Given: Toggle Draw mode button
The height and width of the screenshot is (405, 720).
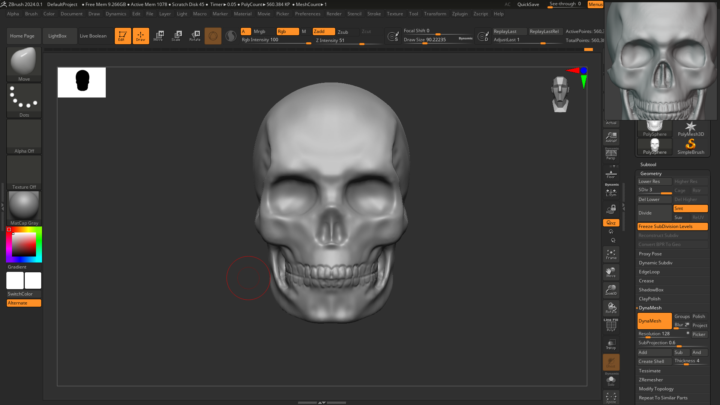Looking at the screenshot, I should [x=141, y=36].
